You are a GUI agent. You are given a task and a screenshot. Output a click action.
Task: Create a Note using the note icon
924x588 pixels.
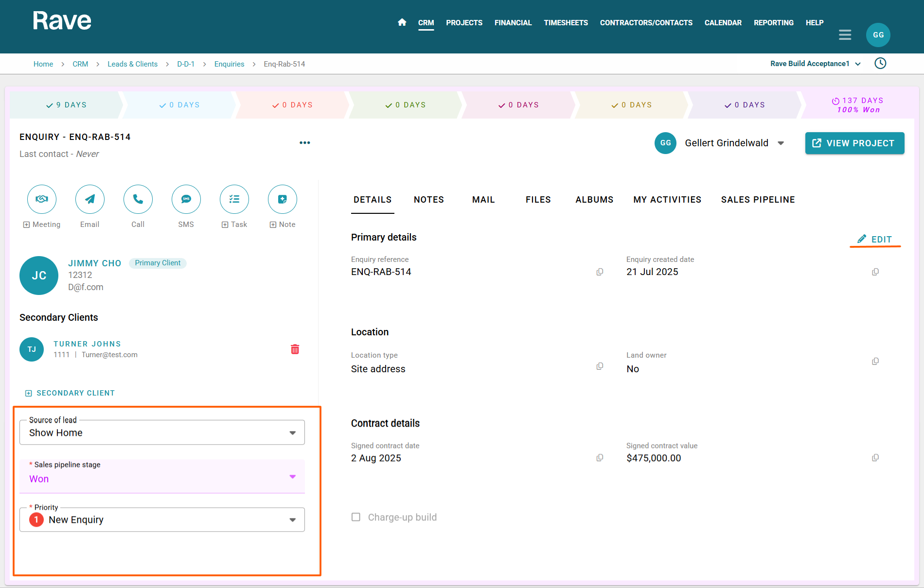pos(283,199)
